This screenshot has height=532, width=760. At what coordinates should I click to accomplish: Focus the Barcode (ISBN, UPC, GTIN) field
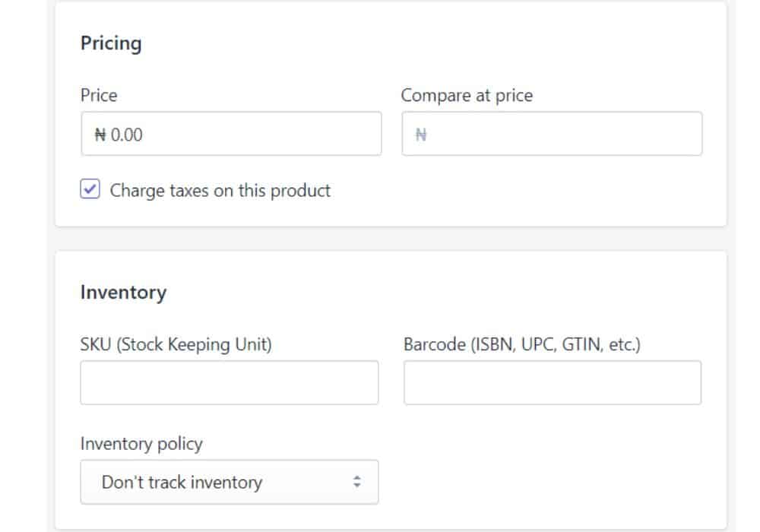coord(553,382)
